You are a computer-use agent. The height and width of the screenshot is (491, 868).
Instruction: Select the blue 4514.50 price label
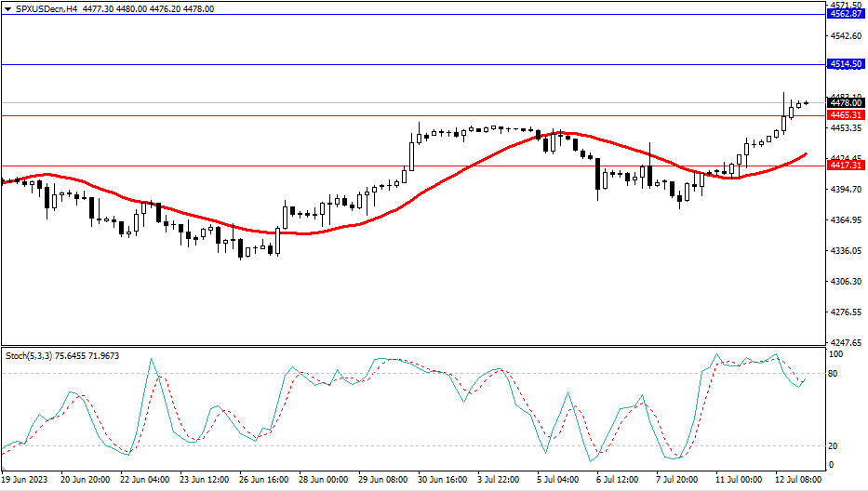pos(846,64)
